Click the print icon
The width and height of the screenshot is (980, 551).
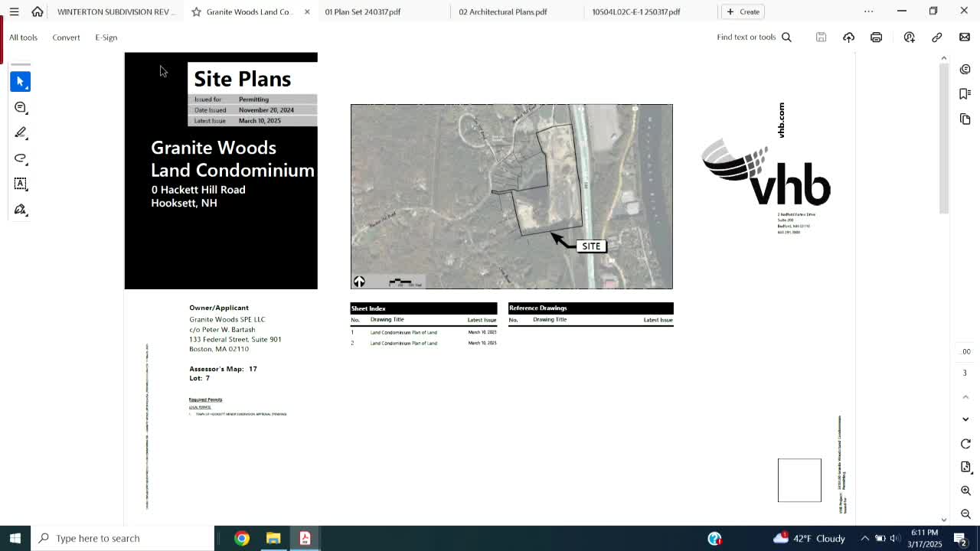[x=876, y=37]
